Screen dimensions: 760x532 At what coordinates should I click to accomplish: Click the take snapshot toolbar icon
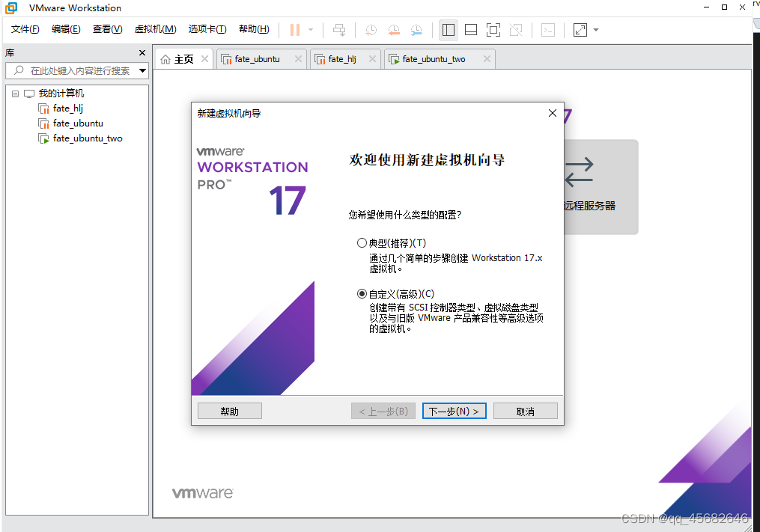point(371,30)
